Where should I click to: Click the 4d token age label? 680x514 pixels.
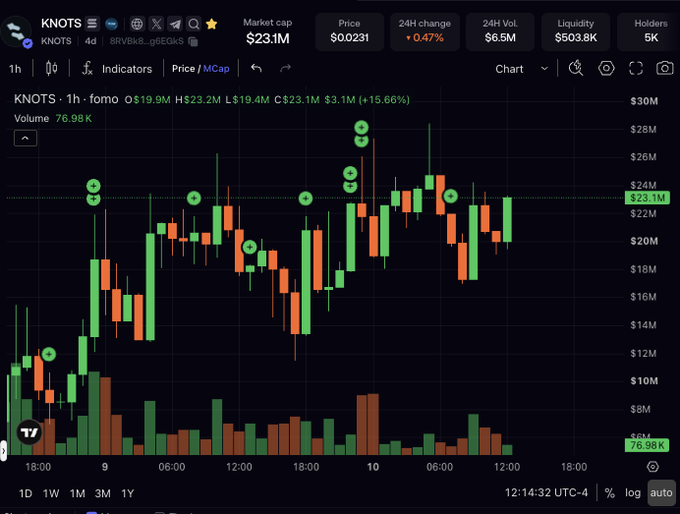pyautogui.click(x=90, y=41)
